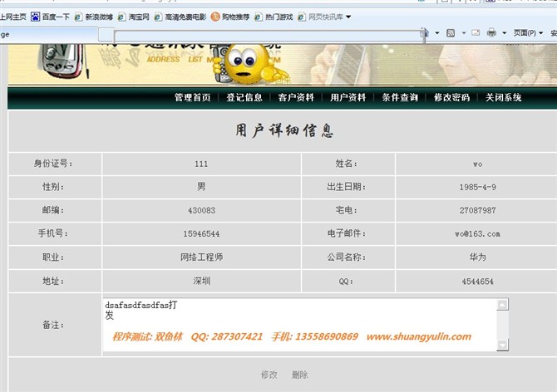Open the 热门游戏 favorites link
Viewport: 557px width, 392px height.
pos(274,17)
